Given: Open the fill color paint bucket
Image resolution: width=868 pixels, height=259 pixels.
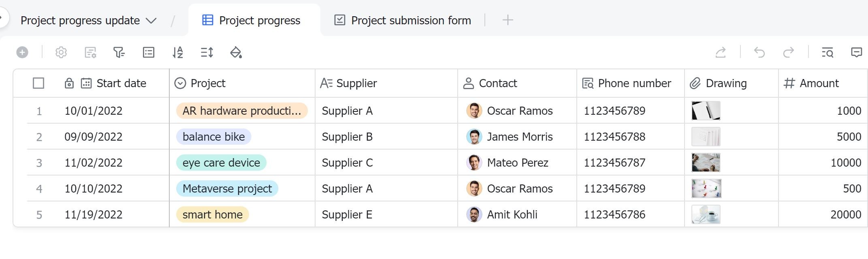Looking at the screenshot, I should click(236, 52).
